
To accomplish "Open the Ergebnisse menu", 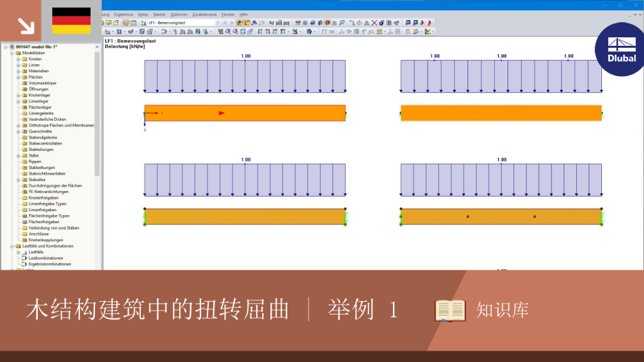I will point(124,14).
